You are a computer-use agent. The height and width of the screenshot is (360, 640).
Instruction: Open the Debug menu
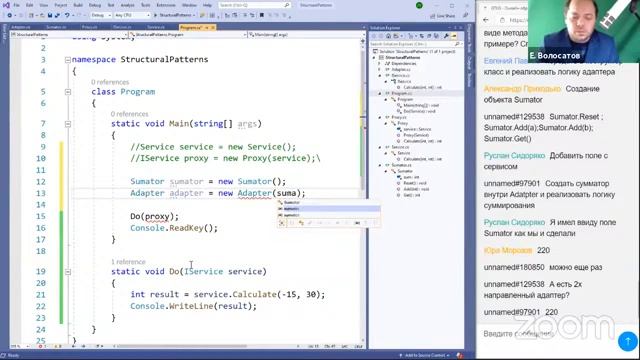pyautogui.click(x=95, y=5)
